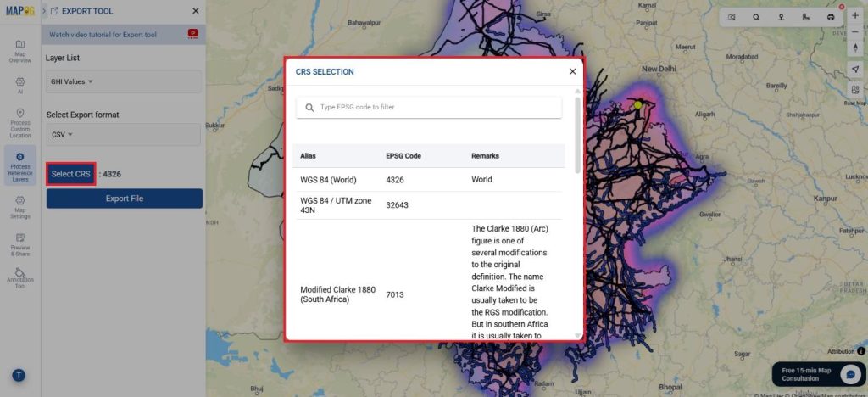Click the Select CRS button
The image size is (868, 397).
pos(71,174)
